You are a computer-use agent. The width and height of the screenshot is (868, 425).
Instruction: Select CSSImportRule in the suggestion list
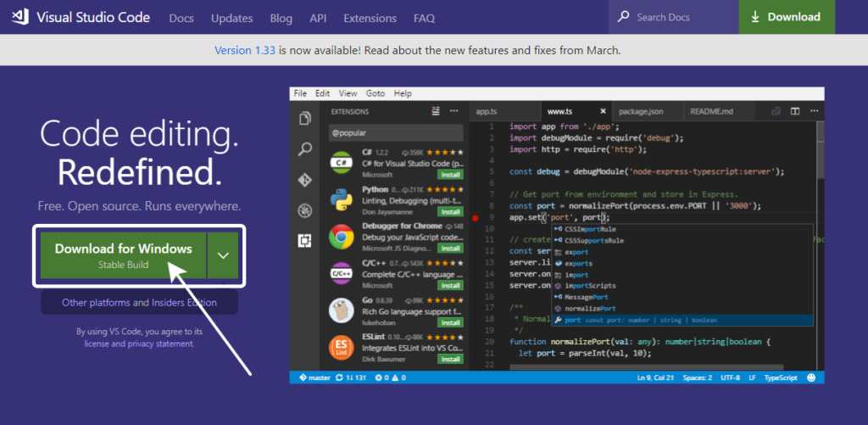coord(682,229)
